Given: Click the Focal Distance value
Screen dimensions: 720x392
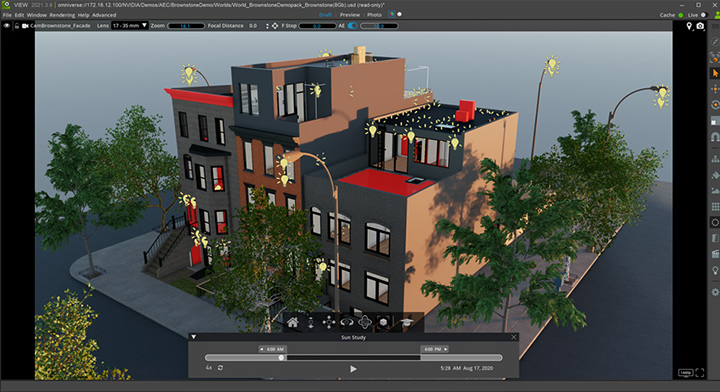Looking at the screenshot, I should 253,26.
